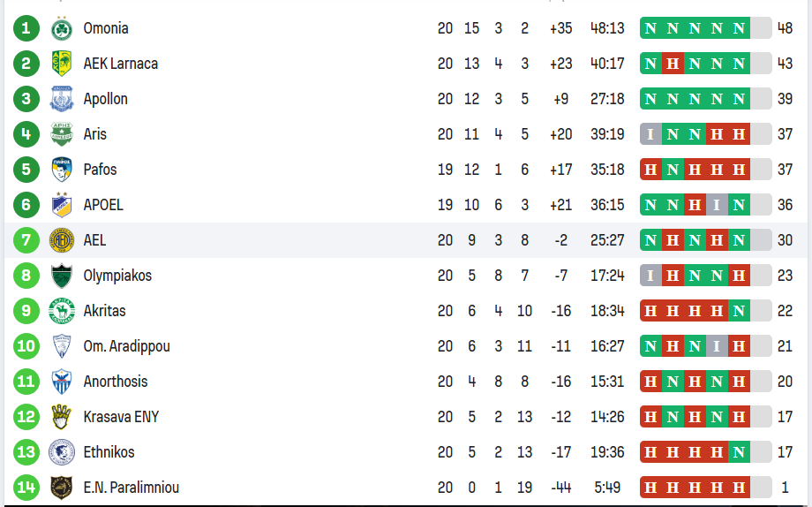Viewport: 812px width, 507px height.
Task: Click the Akritas team name
Action: point(104,311)
